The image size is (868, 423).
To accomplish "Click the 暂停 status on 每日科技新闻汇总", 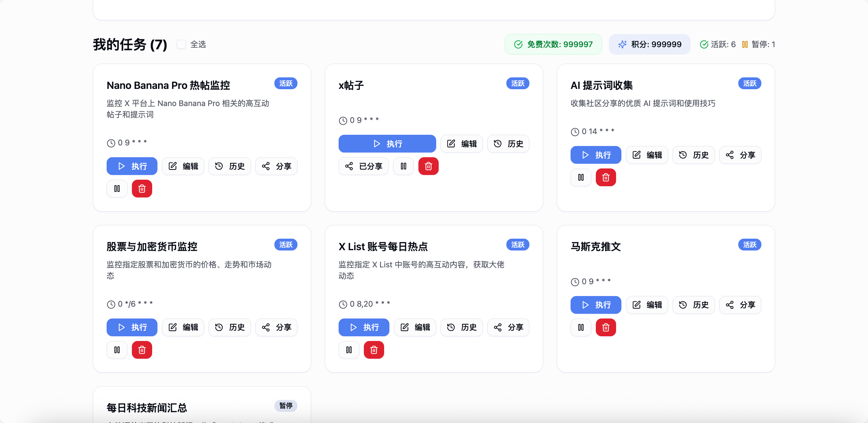I will (x=285, y=406).
